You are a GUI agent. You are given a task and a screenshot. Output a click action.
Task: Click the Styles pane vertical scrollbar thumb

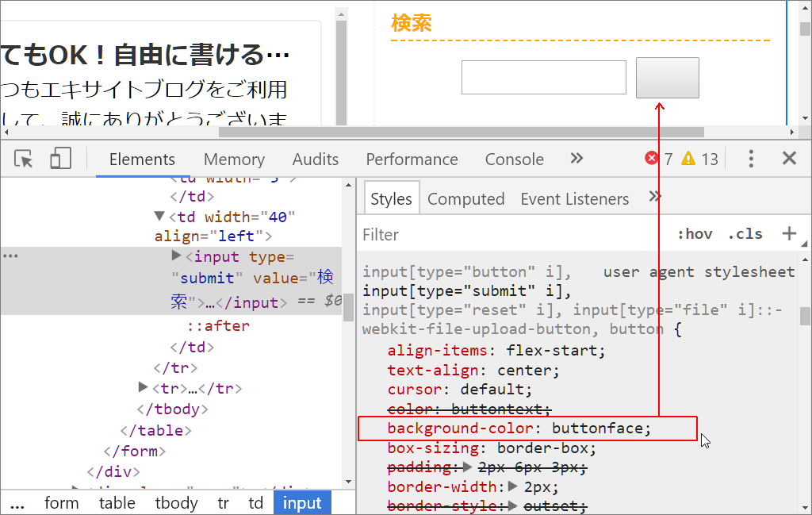pos(805,316)
